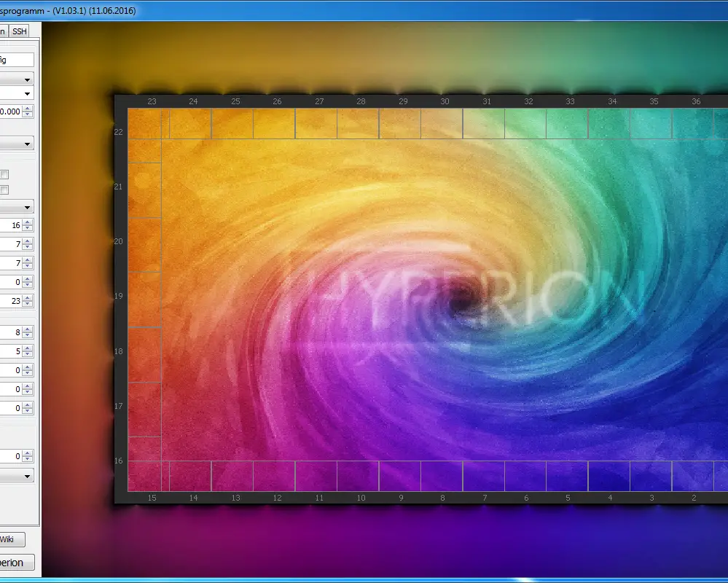
Task: Click LED number 2 on the preview
Action: 694,498
